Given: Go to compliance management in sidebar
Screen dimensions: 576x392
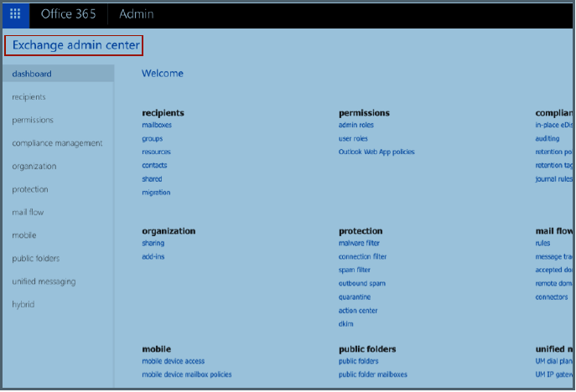Looking at the screenshot, I should tap(57, 143).
